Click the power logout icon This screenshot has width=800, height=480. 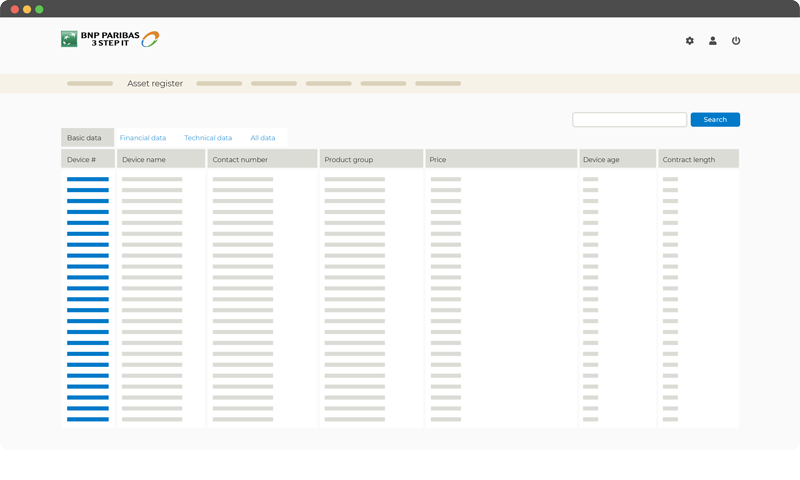click(x=736, y=41)
